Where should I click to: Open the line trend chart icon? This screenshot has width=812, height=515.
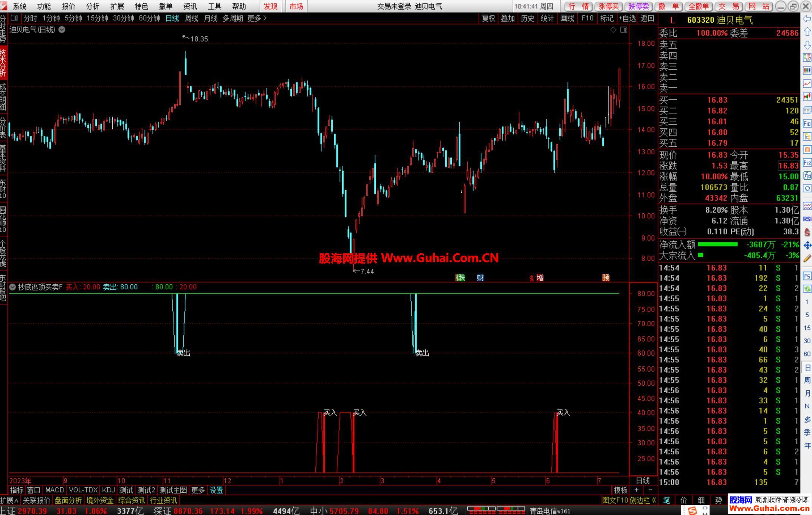[x=807, y=84]
